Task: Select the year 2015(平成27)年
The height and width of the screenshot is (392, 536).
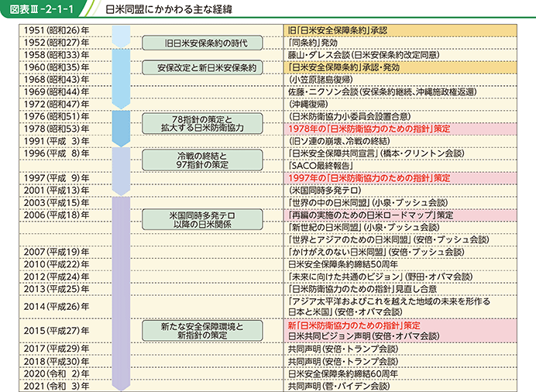Action: click(57, 331)
